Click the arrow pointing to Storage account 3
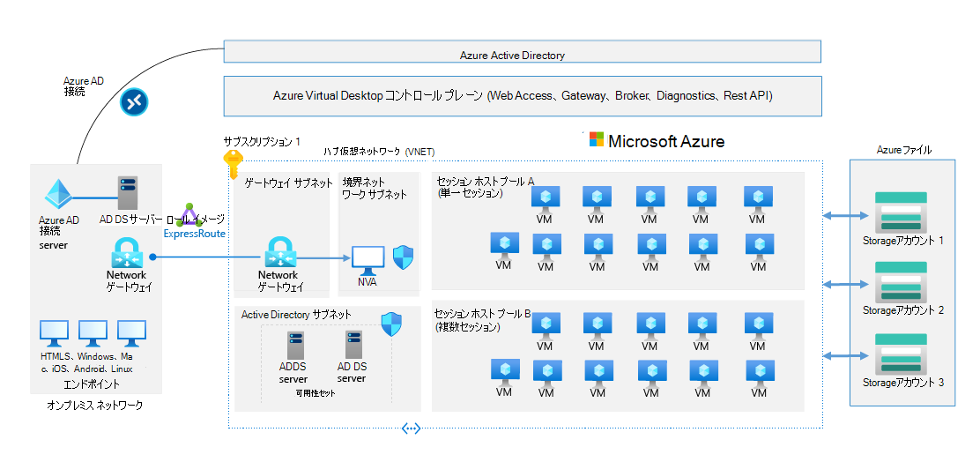Image resolution: width=980 pixels, height=462 pixels. pos(847,356)
